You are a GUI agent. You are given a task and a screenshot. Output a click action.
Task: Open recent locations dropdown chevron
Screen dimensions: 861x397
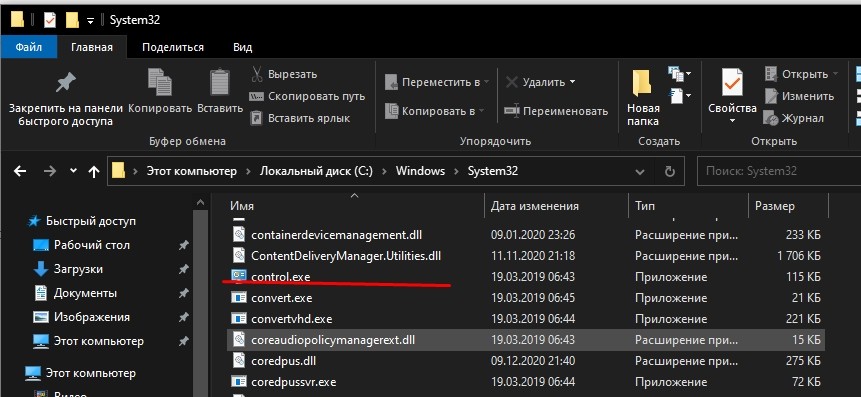click(x=74, y=171)
